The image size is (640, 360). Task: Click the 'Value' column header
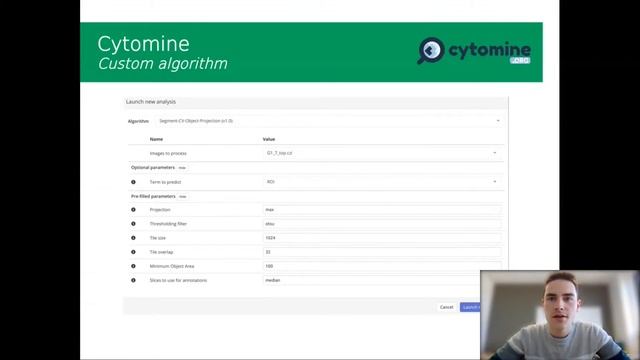click(x=269, y=139)
